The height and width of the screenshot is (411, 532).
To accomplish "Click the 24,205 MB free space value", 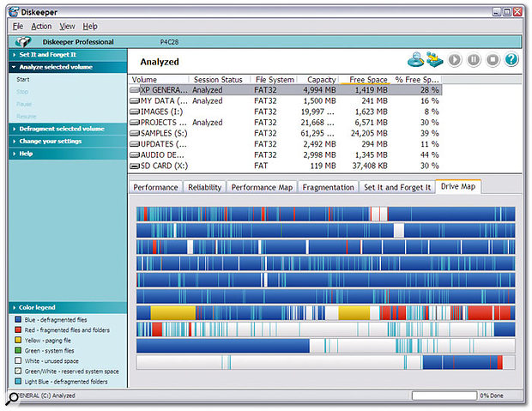I will [x=369, y=133].
